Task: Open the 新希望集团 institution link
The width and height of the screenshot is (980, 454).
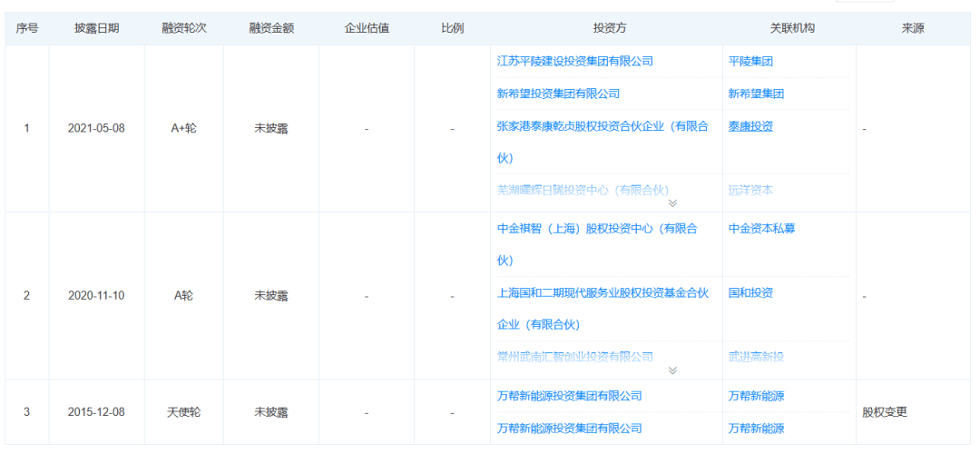Action: 756,94
